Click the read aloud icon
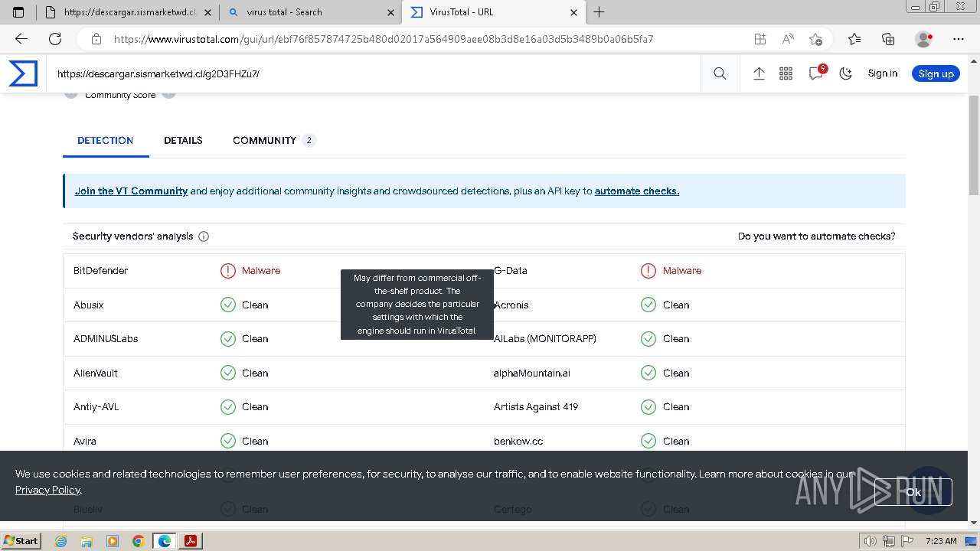980x551 pixels. (788, 39)
